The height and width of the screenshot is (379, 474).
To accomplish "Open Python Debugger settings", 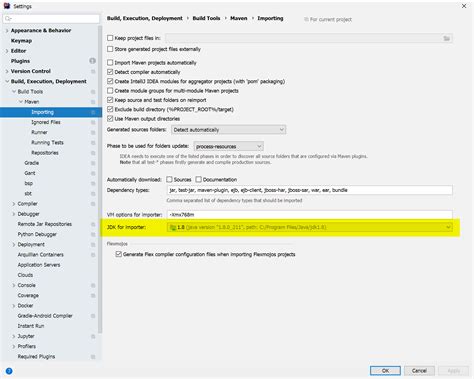I will pos(37,234).
